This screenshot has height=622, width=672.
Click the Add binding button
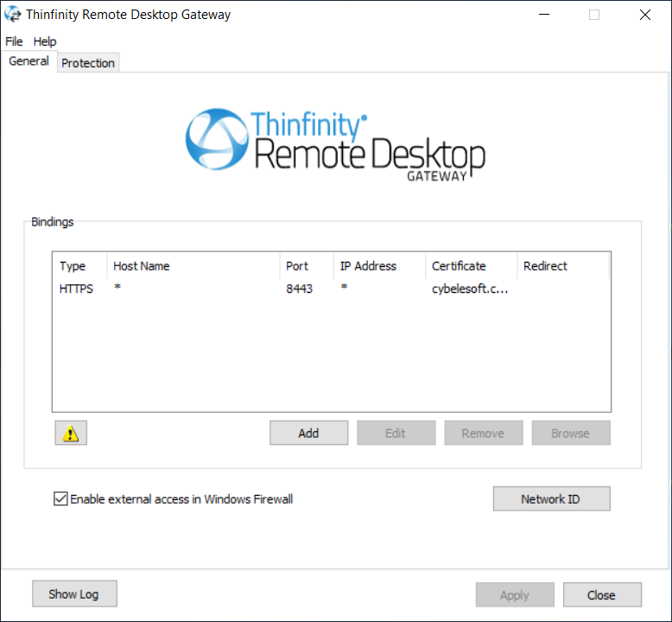[308, 433]
